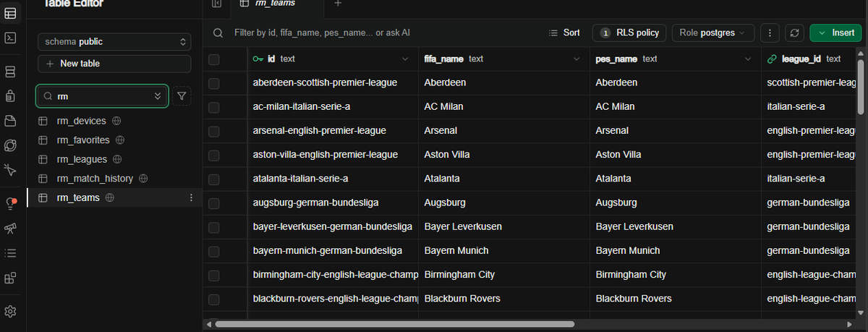Screen dimensions: 868x332
Task: Click globe icon next to rm_favorites
Action: 119,140
